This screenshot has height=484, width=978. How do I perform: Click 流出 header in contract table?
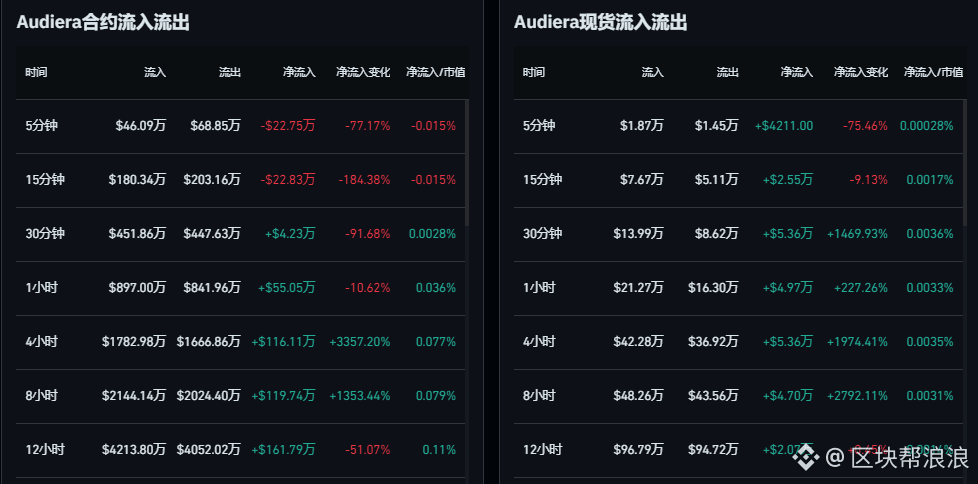tap(230, 72)
